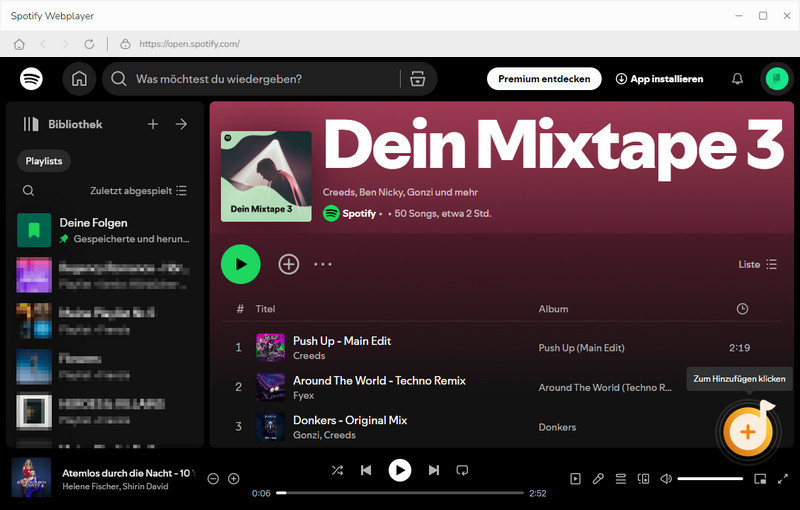Image resolution: width=800 pixels, height=510 pixels.
Task: Sort by the Album column header
Action: pos(553,309)
